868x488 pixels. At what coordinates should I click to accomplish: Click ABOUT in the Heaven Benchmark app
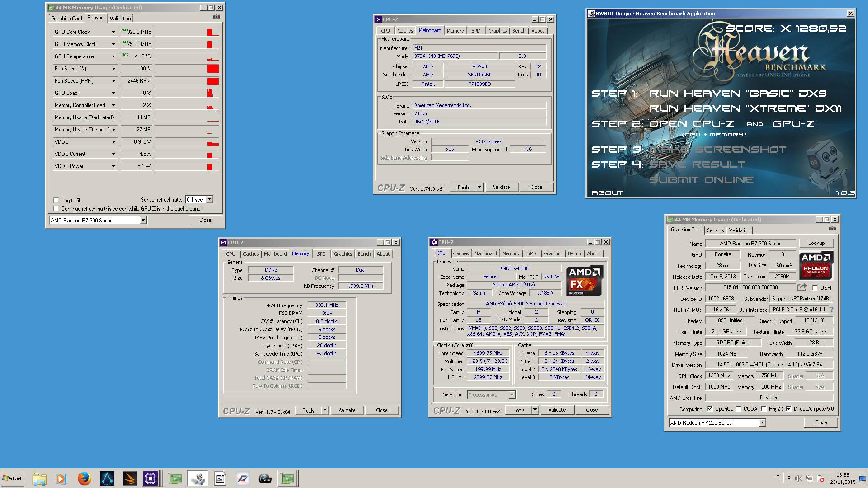[607, 193]
